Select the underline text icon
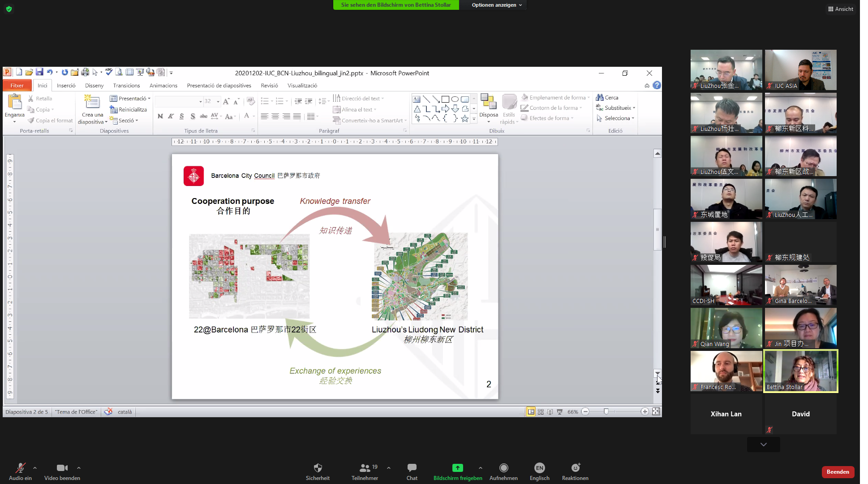 click(181, 116)
